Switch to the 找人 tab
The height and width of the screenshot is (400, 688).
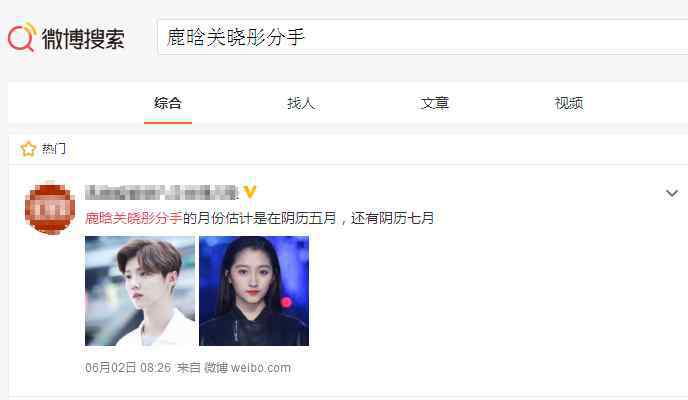pos(301,104)
